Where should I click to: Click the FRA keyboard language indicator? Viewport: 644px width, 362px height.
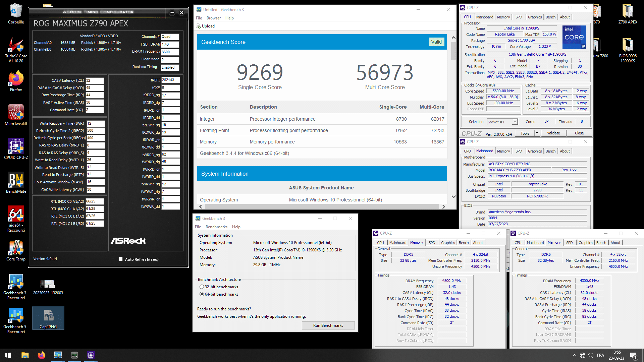tap(600, 355)
